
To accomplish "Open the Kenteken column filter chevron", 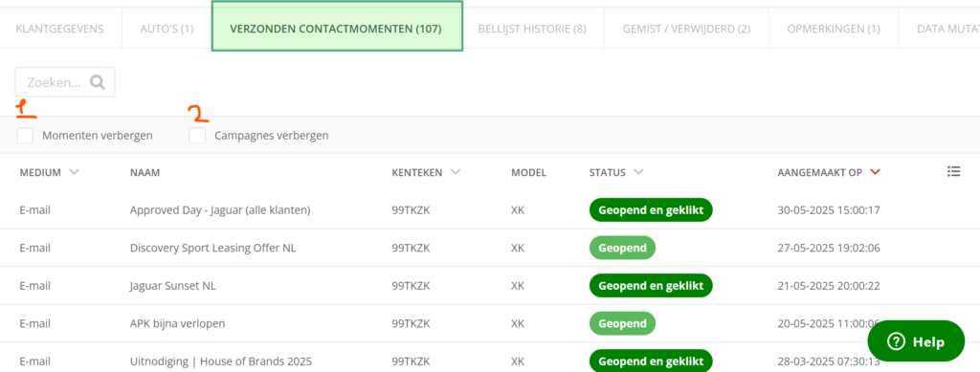I will [x=455, y=172].
